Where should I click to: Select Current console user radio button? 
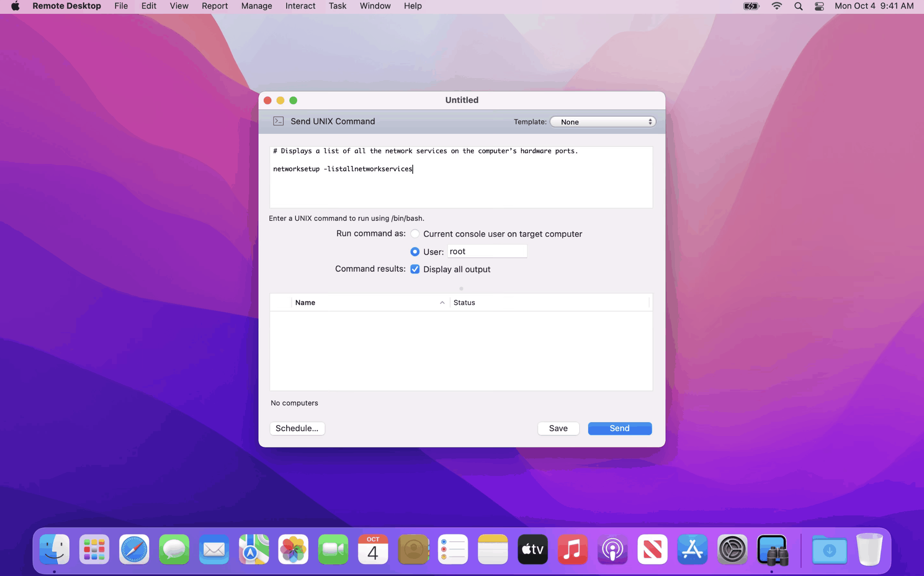point(415,233)
